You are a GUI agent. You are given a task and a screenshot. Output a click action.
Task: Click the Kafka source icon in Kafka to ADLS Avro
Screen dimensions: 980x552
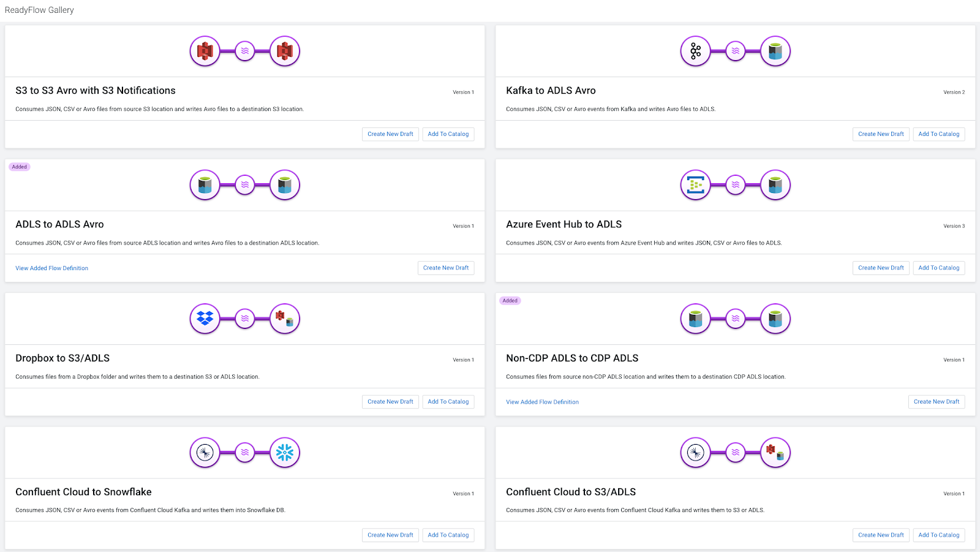[x=695, y=51]
